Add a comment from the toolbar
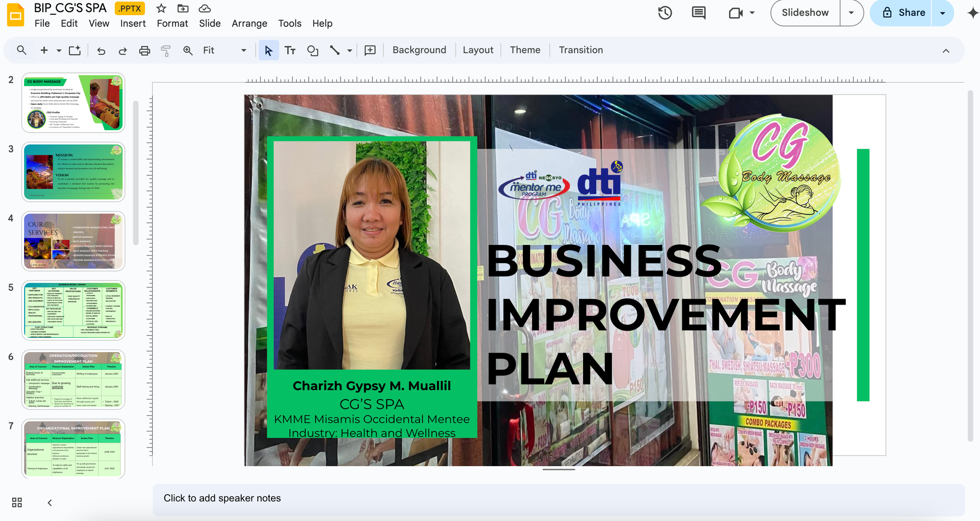 point(370,50)
